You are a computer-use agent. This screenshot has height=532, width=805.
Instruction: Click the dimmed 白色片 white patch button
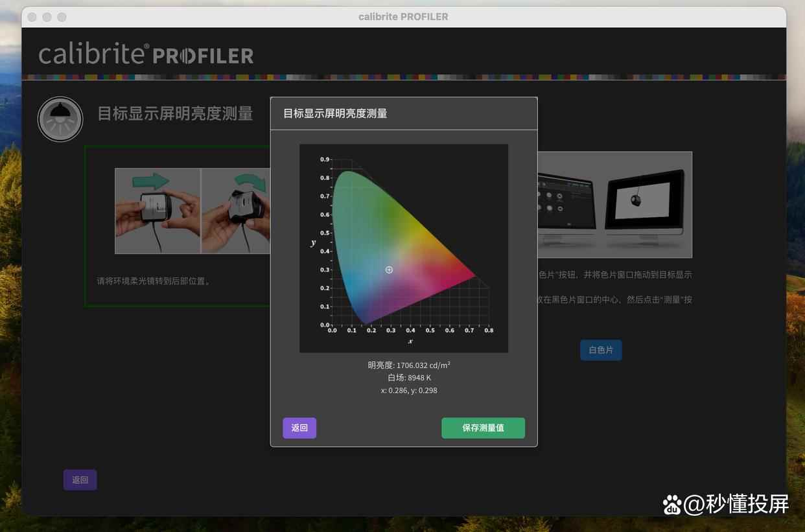600,350
